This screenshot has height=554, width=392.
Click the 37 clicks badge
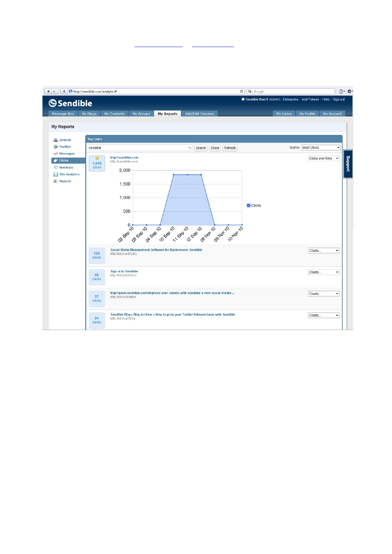click(x=97, y=299)
